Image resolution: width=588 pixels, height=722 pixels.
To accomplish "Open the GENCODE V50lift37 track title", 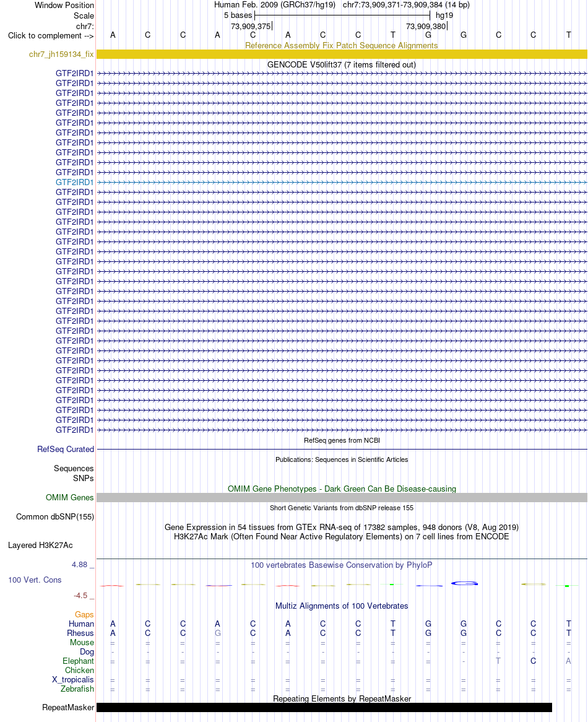I will [342, 65].
